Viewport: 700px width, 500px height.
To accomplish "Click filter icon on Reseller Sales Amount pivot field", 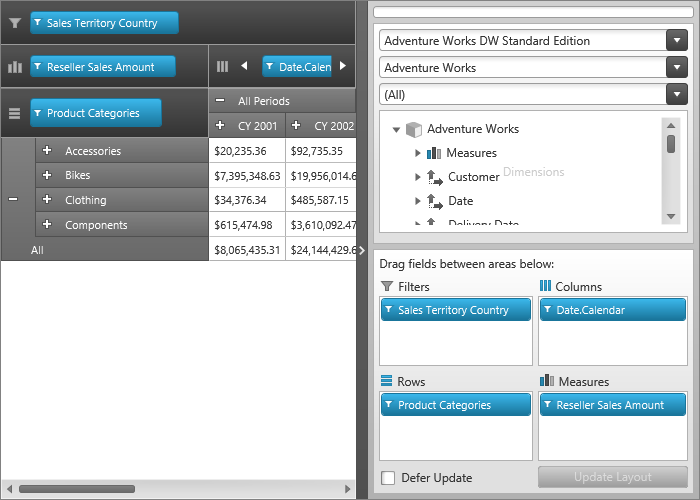I will tap(38, 67).
